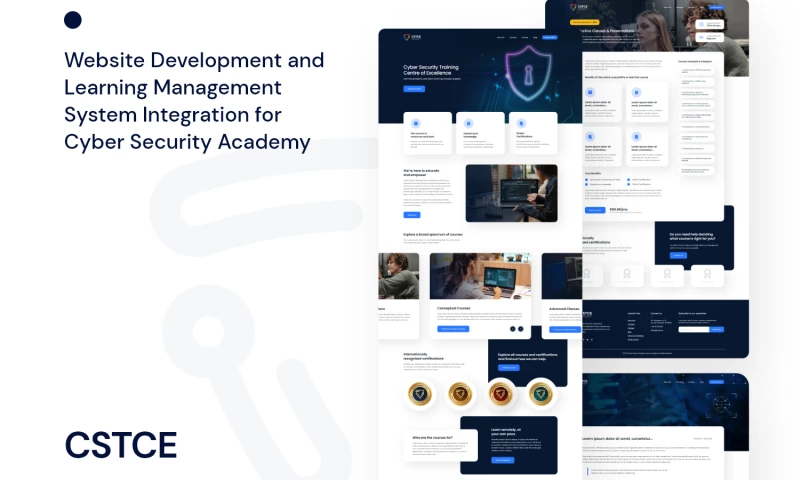Click the blue enroll button beside the course price
Image resolution: width=800 pixels, height=480 pixels.
(x=595, y=210)
